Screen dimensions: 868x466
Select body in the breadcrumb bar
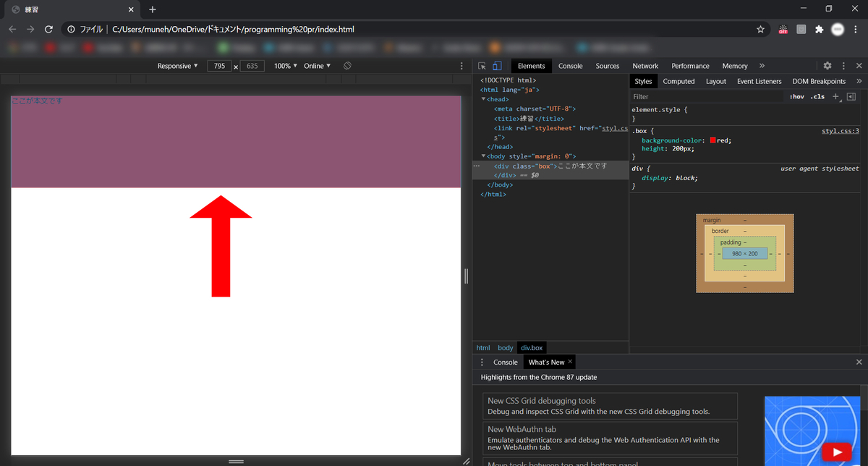point(505,348)
